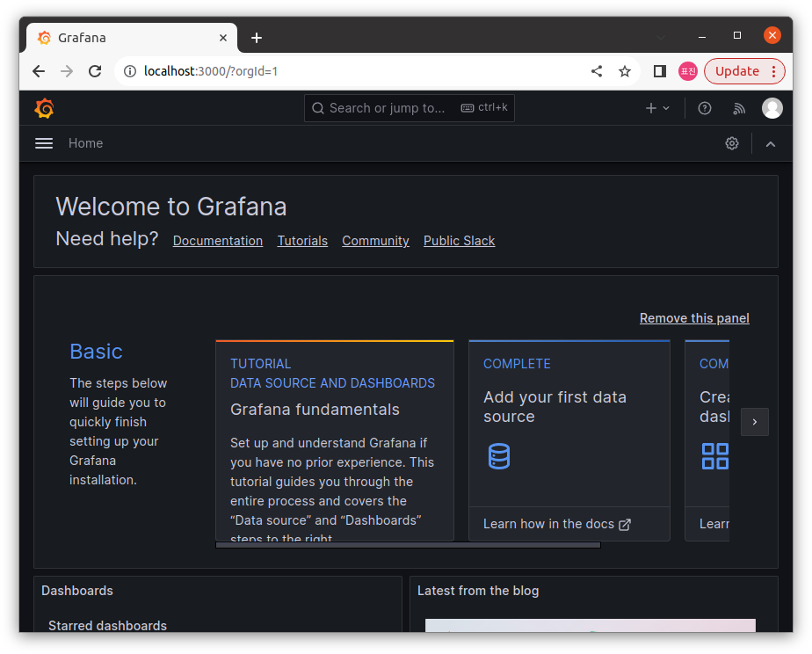812x654 pixels.
Task: Click the Latest from the blog title
Action: point(478,591)
